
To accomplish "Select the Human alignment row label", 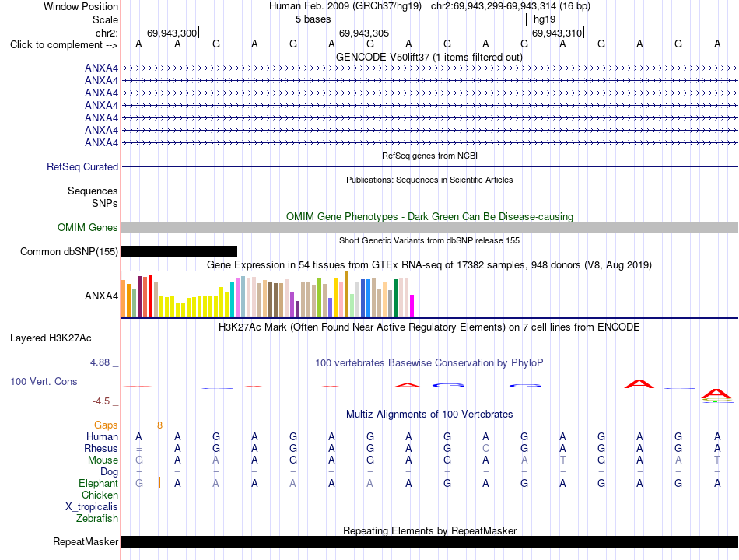I will click(x=102, y=437).
